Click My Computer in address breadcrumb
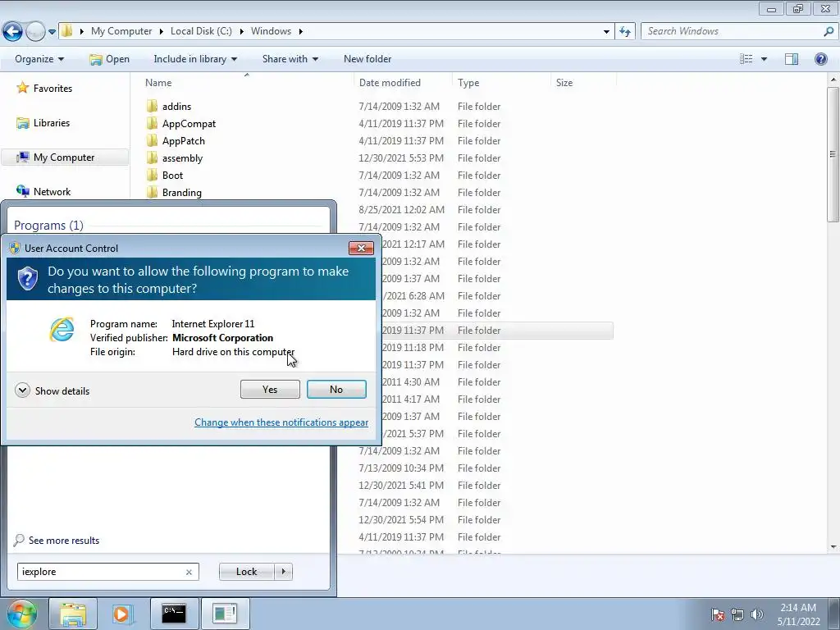The width and height of the screenshot is (840, 630). [x=121, y=31]
